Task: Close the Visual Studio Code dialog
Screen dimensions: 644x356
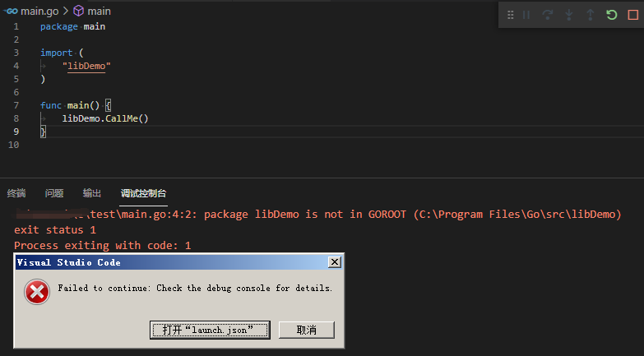Action: coord(335,262)
